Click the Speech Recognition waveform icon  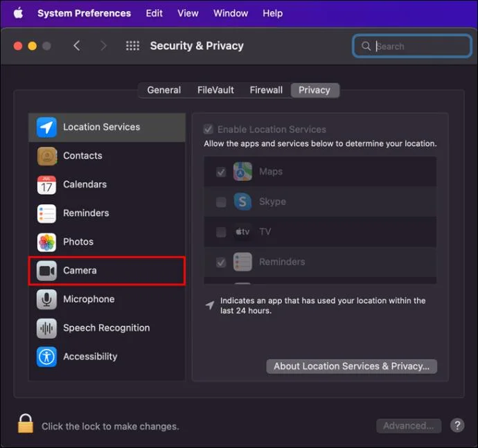pos(46,328)
